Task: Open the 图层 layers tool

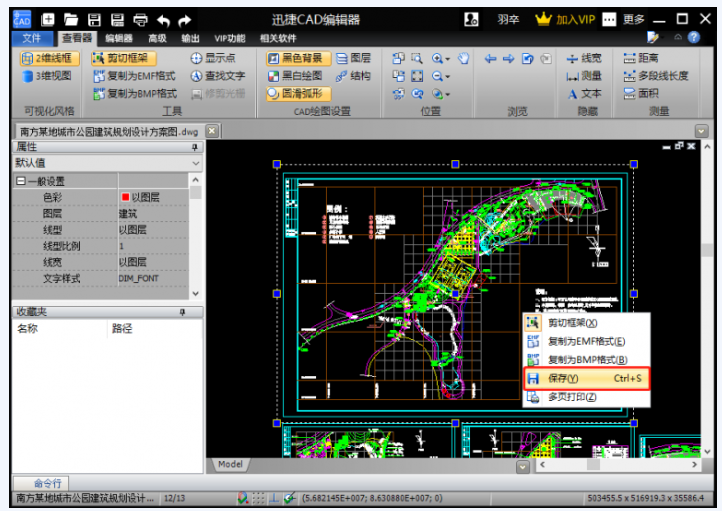Action: [x=353, y=59]
